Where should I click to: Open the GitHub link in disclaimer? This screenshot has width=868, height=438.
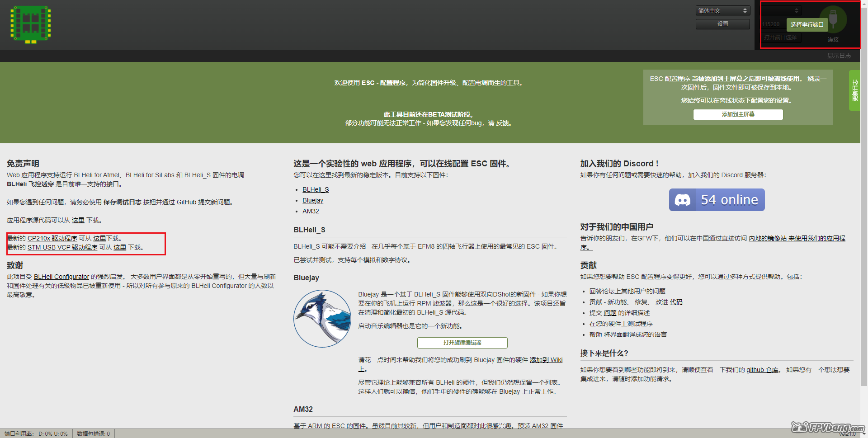tap(186, 202)
